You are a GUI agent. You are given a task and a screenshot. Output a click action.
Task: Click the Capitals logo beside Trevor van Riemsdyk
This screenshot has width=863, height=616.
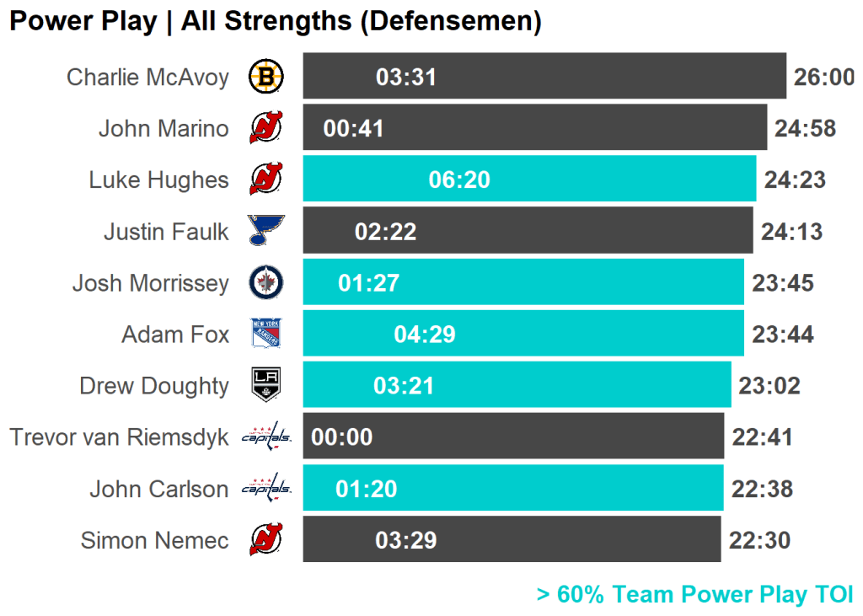(266, 437)
